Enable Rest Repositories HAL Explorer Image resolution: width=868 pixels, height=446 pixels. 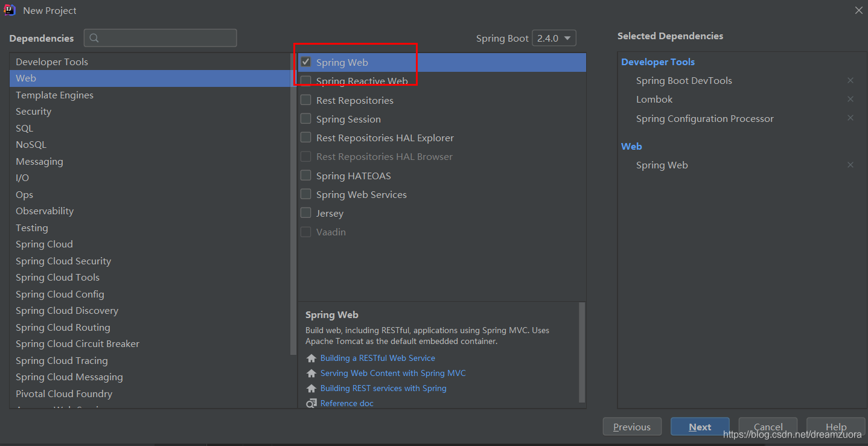pyautogui.click(x=306, y=138)
